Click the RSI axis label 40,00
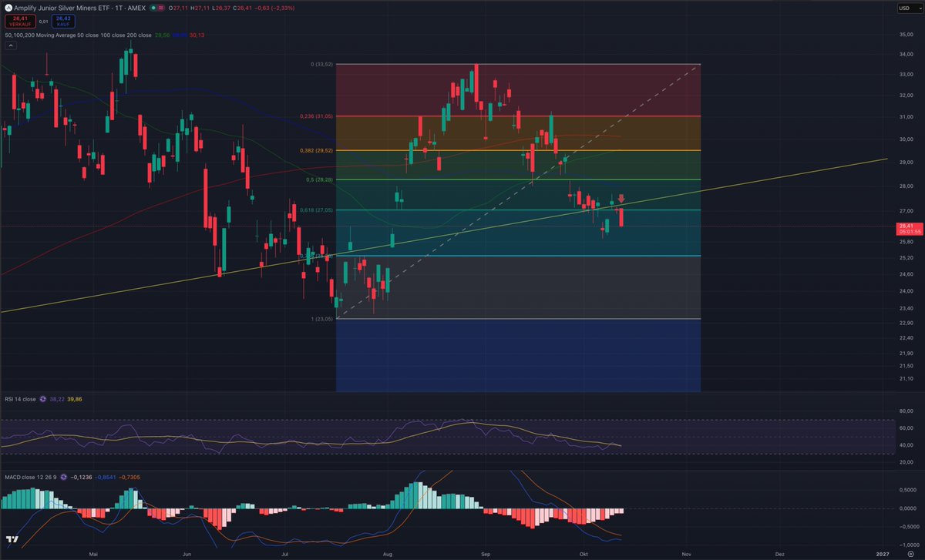 (905, 445)
